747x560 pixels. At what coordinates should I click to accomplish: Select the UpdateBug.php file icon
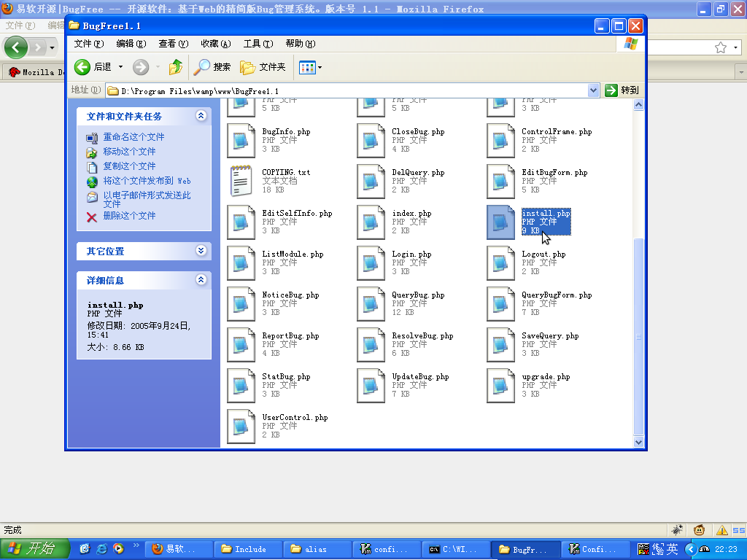click(371, 386)
